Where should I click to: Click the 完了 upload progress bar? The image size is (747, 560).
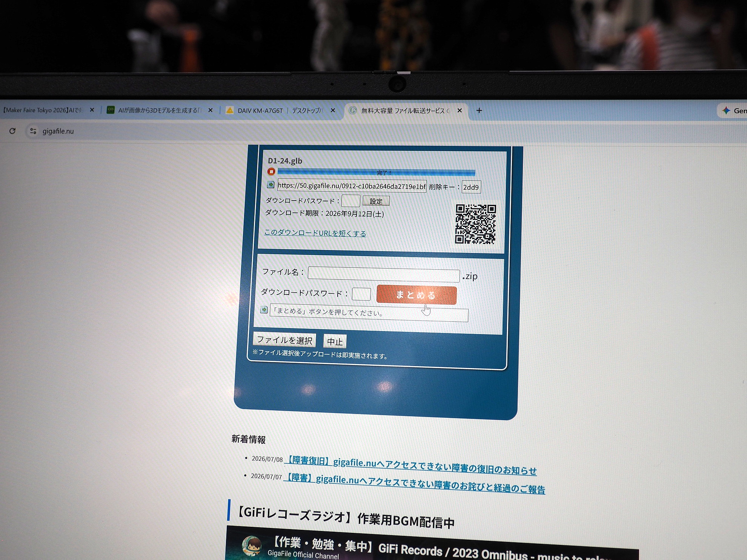[x=376, y=172]
